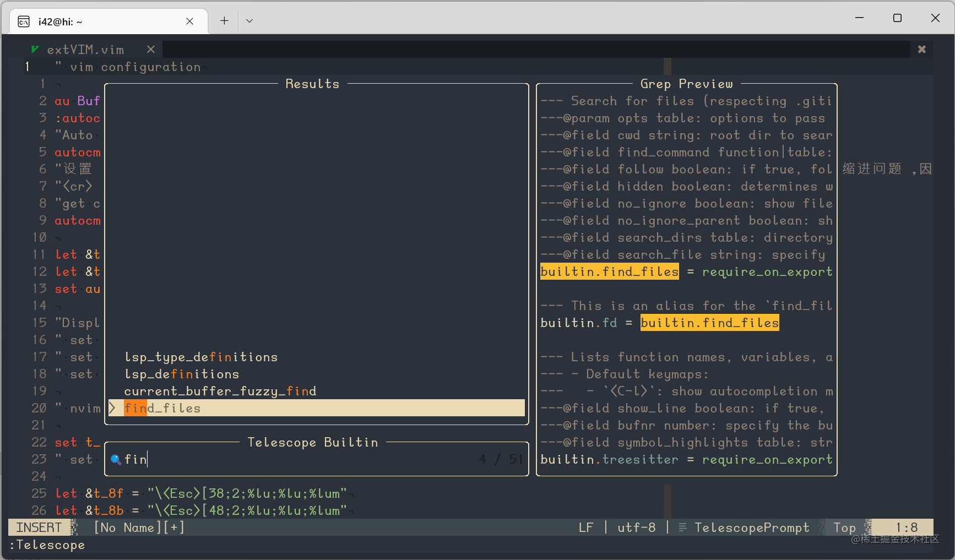The image size is (955, 560).
Task: Select the current_buffer_fuzzy_find result
Action: [220, 391]
